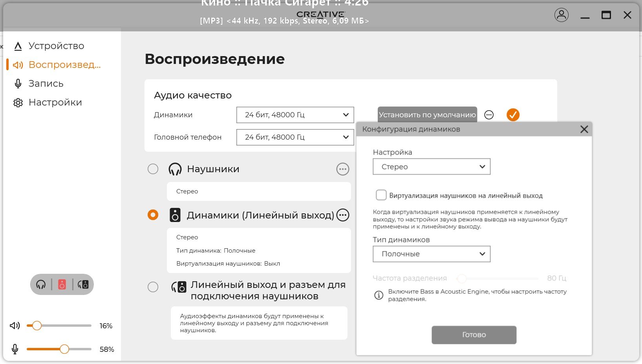
Task: Open Наушники more options ellipsis
Action: point(343,169)
